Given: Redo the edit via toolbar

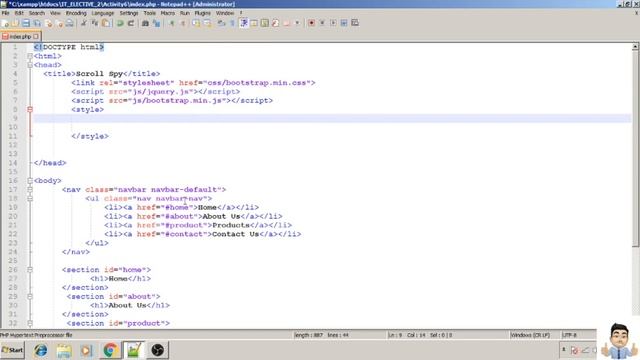Looking at the screenshot, I should [131, 23].
